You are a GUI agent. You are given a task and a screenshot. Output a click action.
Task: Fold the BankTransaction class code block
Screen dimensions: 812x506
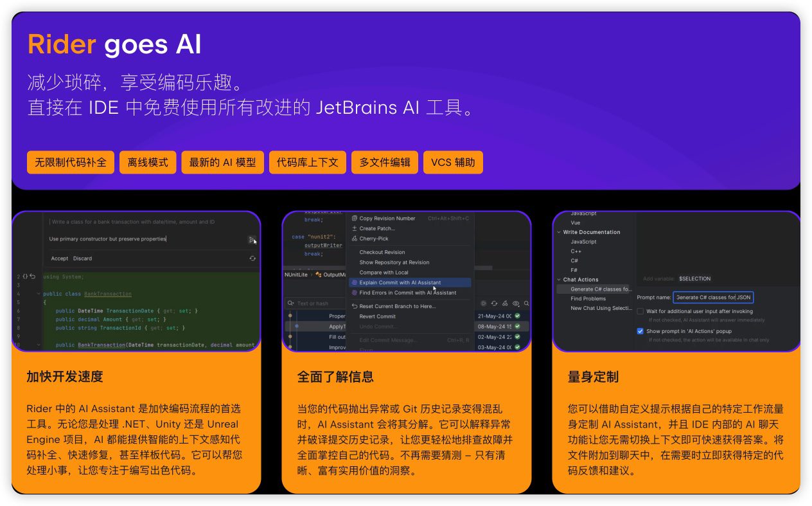(x=39, y=294)
